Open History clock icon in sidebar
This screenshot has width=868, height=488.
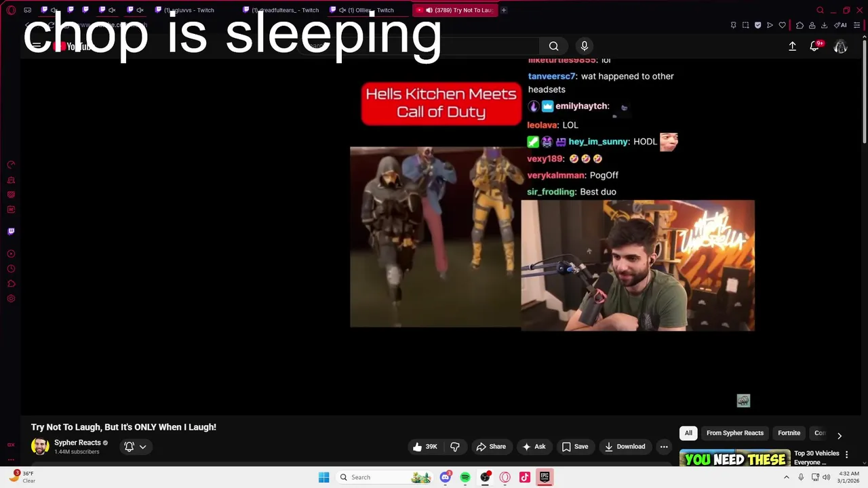click(x=11, y=269)
